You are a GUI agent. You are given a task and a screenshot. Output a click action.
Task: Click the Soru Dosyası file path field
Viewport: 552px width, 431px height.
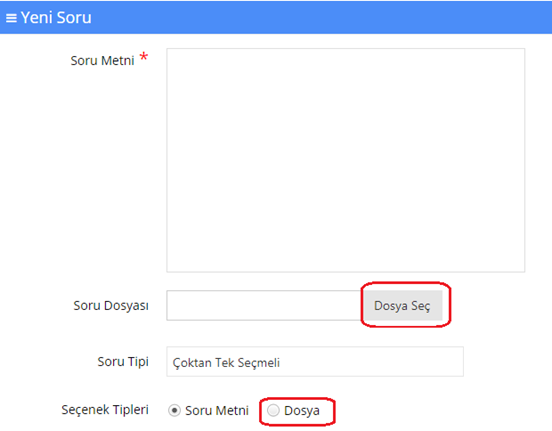point(265,305)
